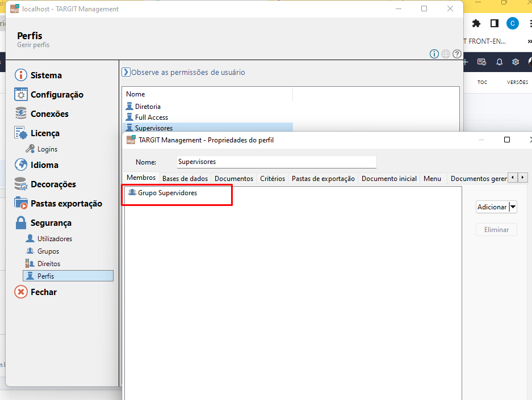Select Logins under Licença
Viewport: 532px width, 400px height.
(x=41, y=149)
